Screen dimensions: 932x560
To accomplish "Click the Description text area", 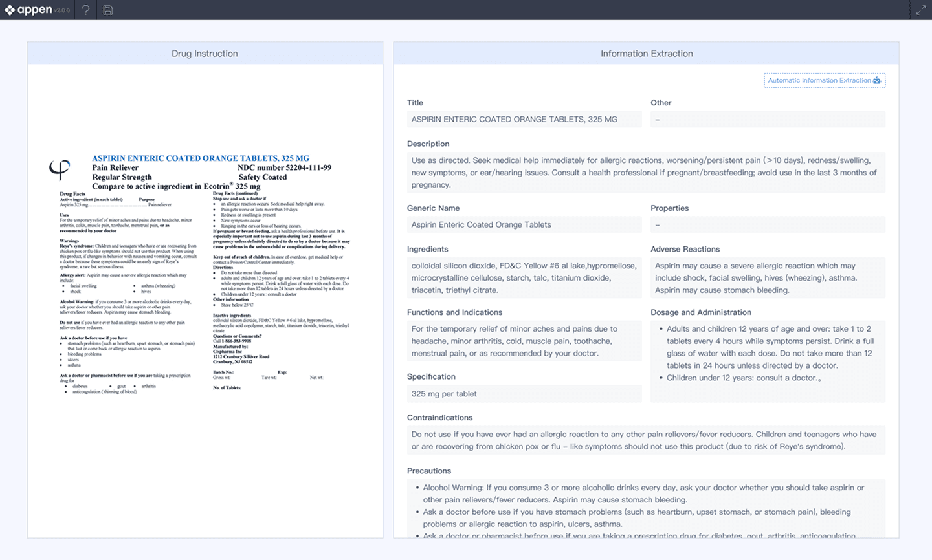I will 645,173.
